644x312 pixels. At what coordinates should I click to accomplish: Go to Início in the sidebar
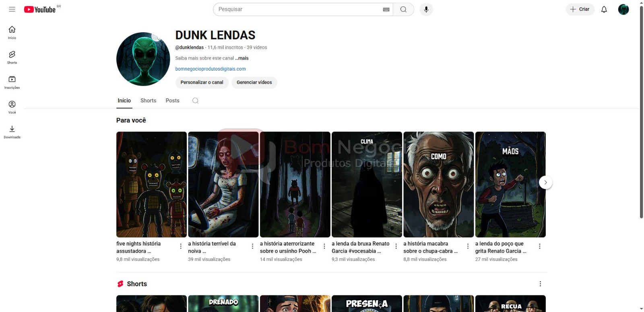(12, 32)
